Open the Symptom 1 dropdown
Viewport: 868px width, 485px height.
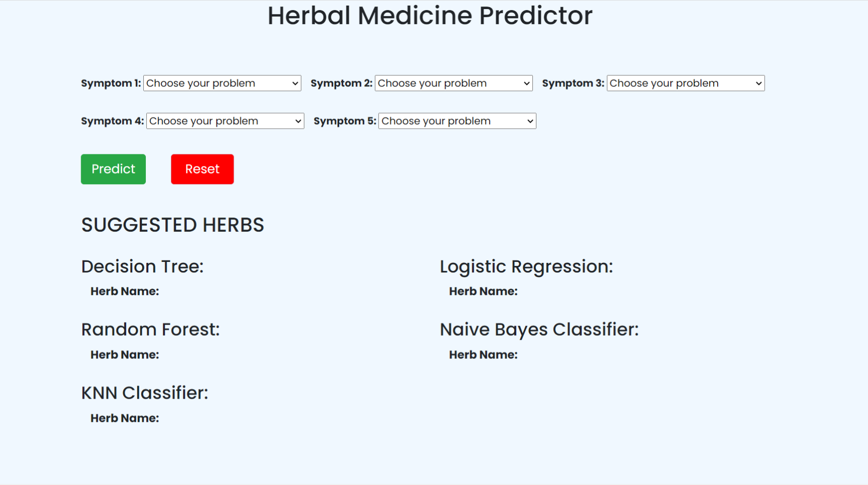point(222,83)
